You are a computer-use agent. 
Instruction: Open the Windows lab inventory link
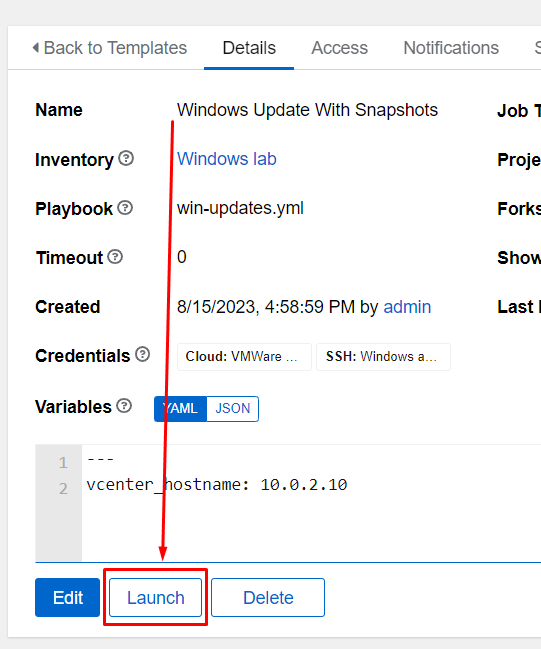(227, 159)
